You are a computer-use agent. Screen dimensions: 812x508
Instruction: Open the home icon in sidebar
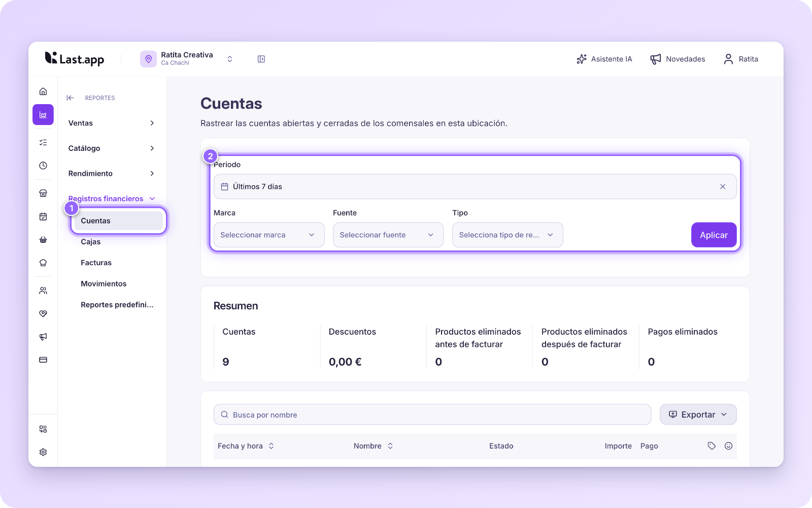pyautogui.click(x=43, y=91)
